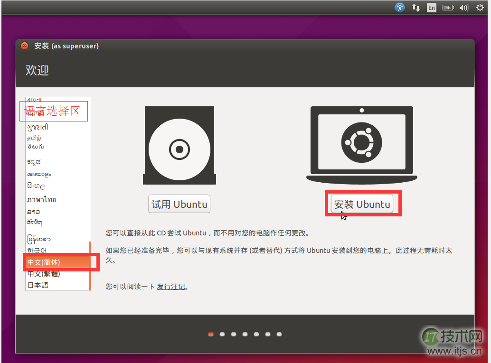Select Korean 한국어 in the language list
Screen dimensions: 491x363
pyautogui.click(x=57, y=250)
